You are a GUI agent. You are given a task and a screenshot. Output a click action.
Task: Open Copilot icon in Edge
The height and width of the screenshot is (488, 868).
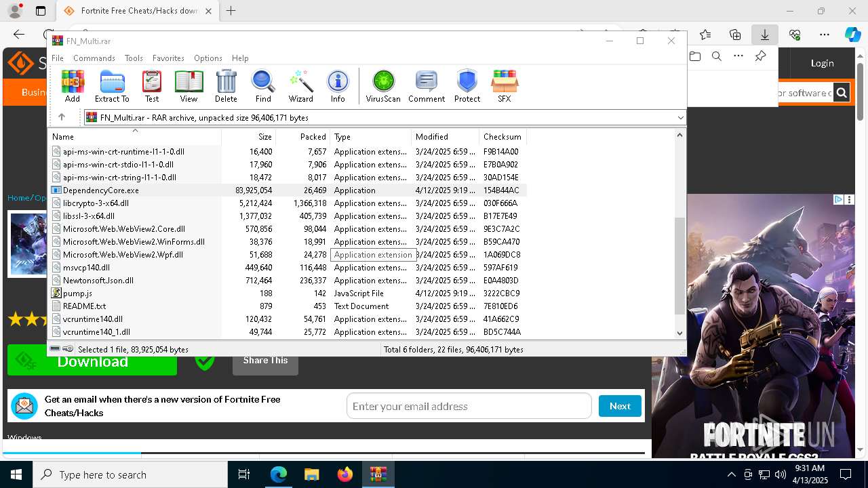852,35
